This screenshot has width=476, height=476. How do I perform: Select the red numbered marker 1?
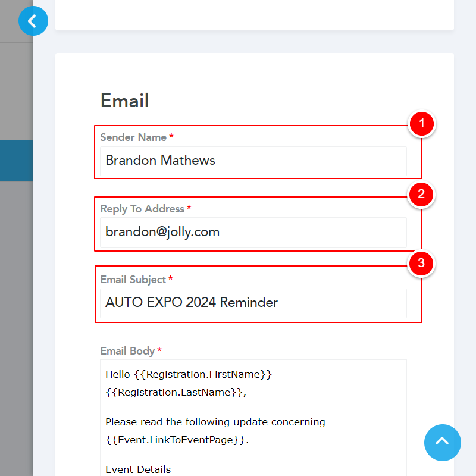pos(421,124)
